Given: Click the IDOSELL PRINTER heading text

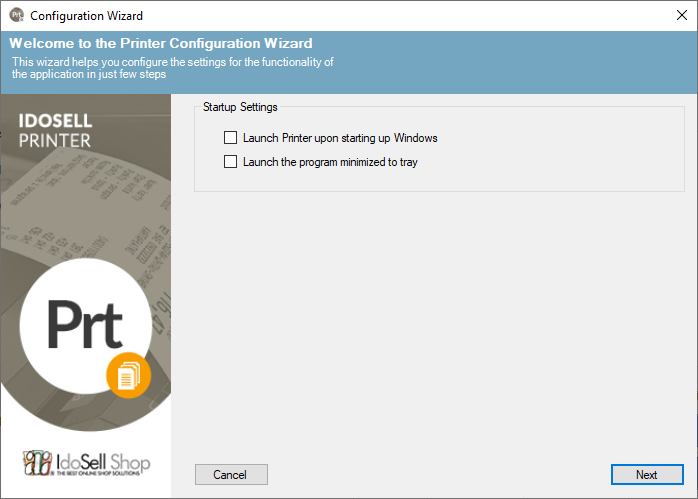Looking at the screenshot, I should pos(55,130).
